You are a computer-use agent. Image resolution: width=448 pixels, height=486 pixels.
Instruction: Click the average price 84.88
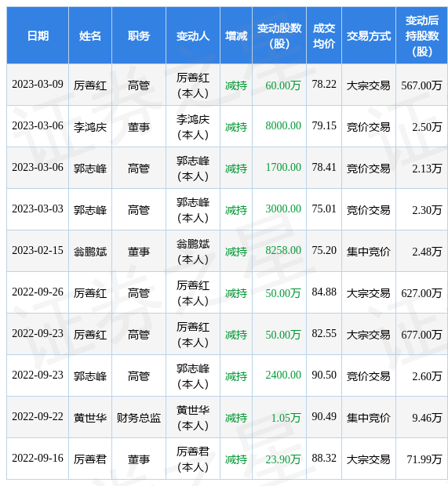[324, 292]
